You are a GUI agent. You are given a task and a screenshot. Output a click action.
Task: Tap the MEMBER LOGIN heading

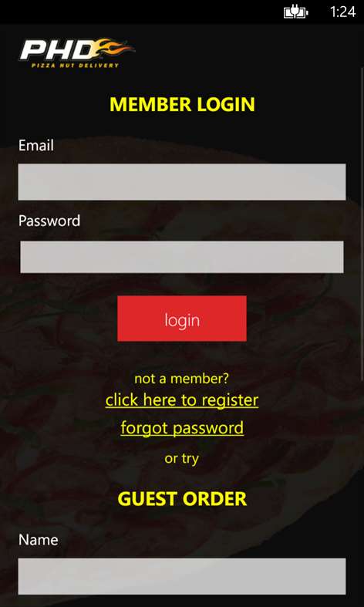pos(182,105)
